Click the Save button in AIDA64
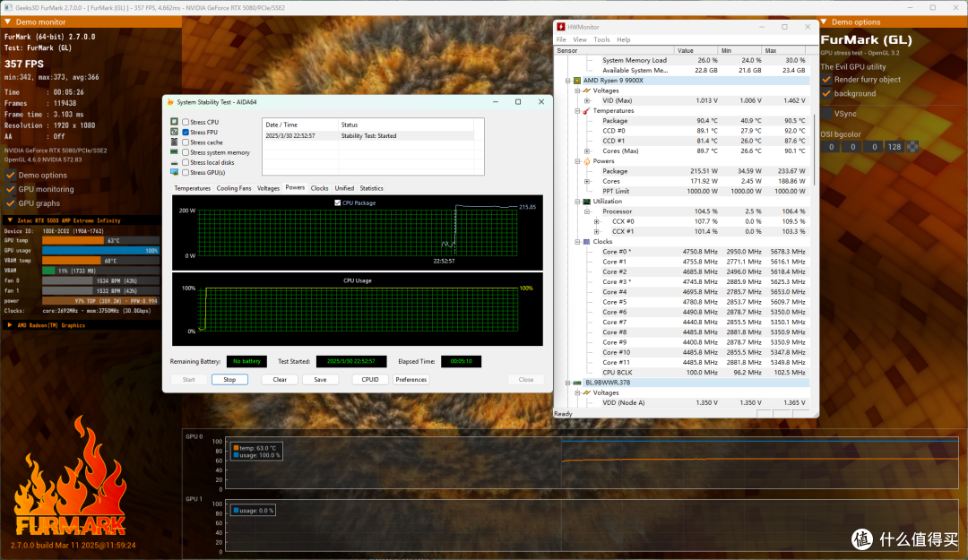The height and width of the screenshot is (560, 968). (x=320, y=380)
